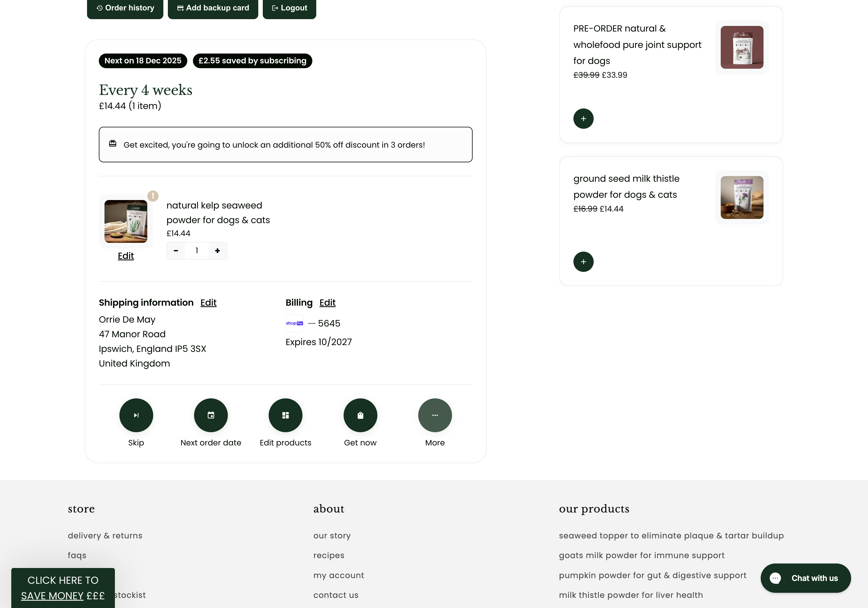Edit Billing details
This screenshot has width=868, height=608.
coord(327,303)
